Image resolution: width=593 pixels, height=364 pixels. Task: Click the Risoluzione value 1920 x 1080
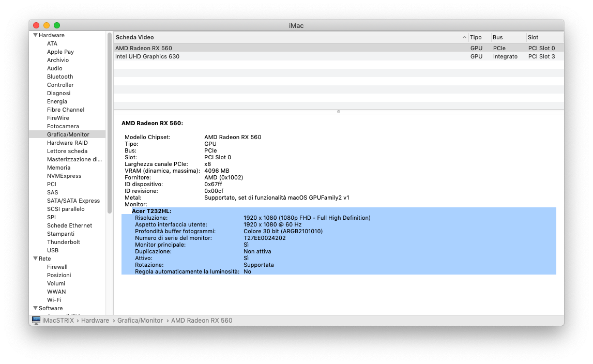pos(307,218)
